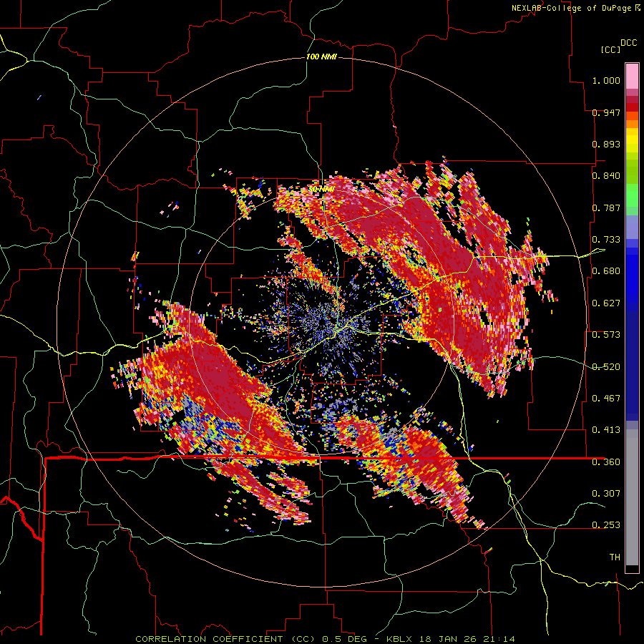Image resolution: width=644 pixels, height=644 pixels.
Task: Select the 0.307 scale value
Action: [606, 493]
